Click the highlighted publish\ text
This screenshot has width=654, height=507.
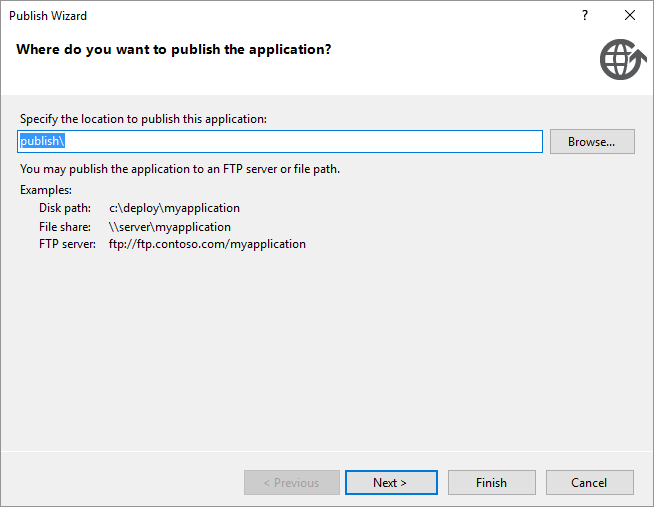[42, 141]
